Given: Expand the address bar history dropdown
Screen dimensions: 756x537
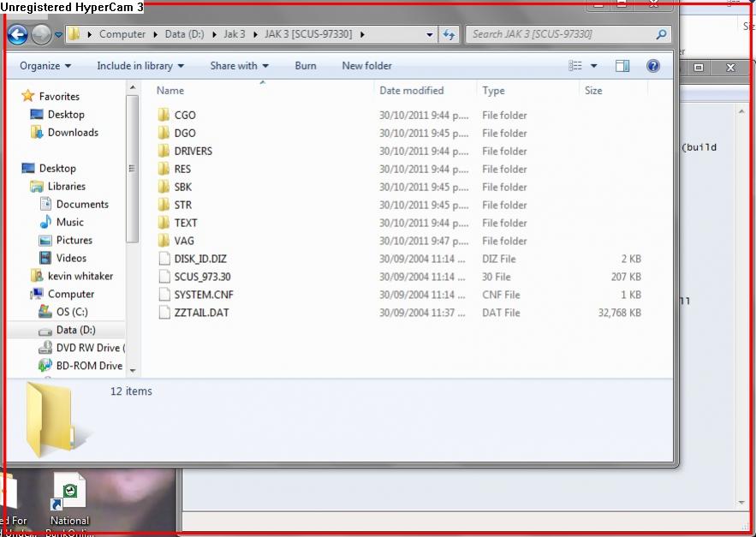Looking at the screenshot, I should (x=429, y=35).
